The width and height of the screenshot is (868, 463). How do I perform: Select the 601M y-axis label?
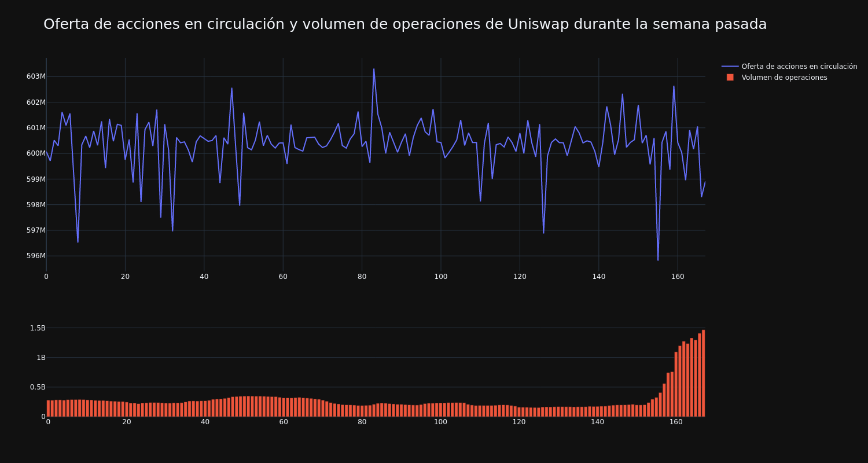tap(36, 128)
